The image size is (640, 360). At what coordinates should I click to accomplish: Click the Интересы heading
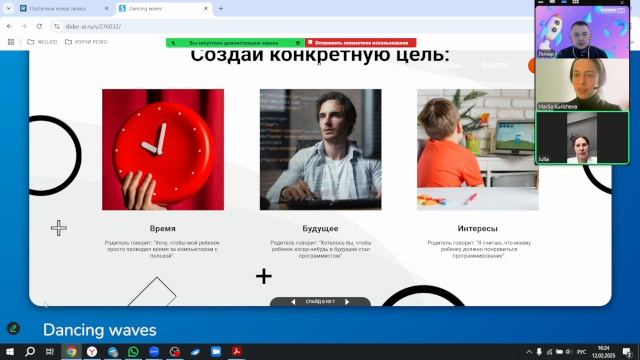click(478, 229)
